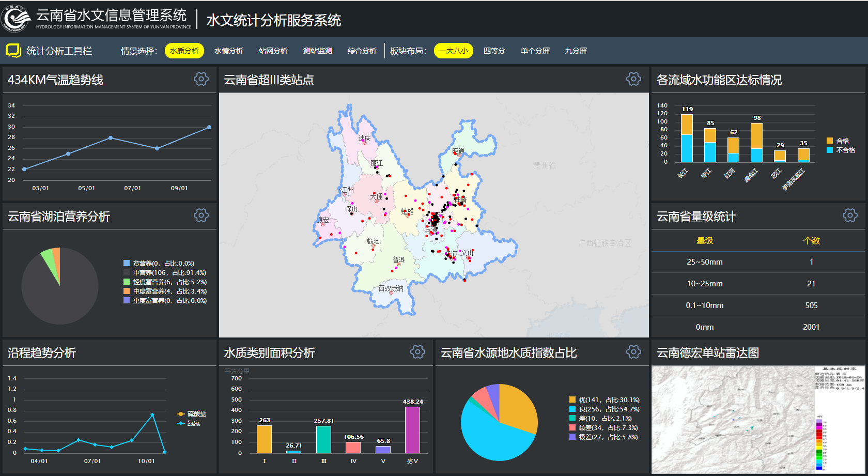Switch layout to 四等分

pos(494,51)
